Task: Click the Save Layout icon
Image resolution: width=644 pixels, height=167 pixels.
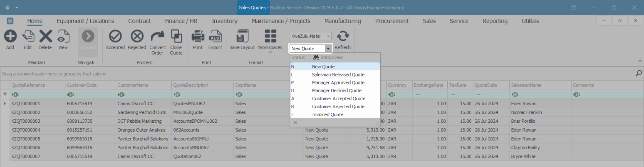Action: [242, 36]
